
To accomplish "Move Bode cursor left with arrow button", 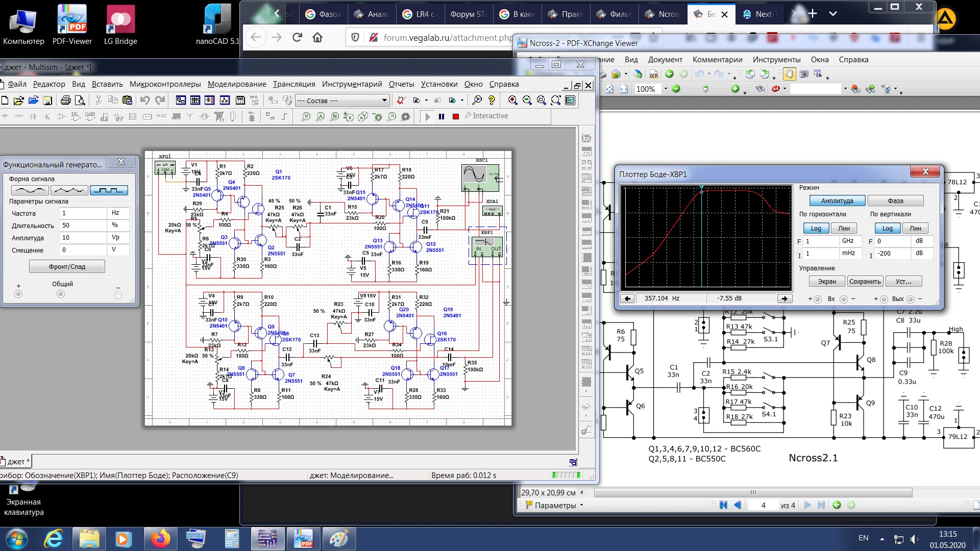I will click(628, 298).
